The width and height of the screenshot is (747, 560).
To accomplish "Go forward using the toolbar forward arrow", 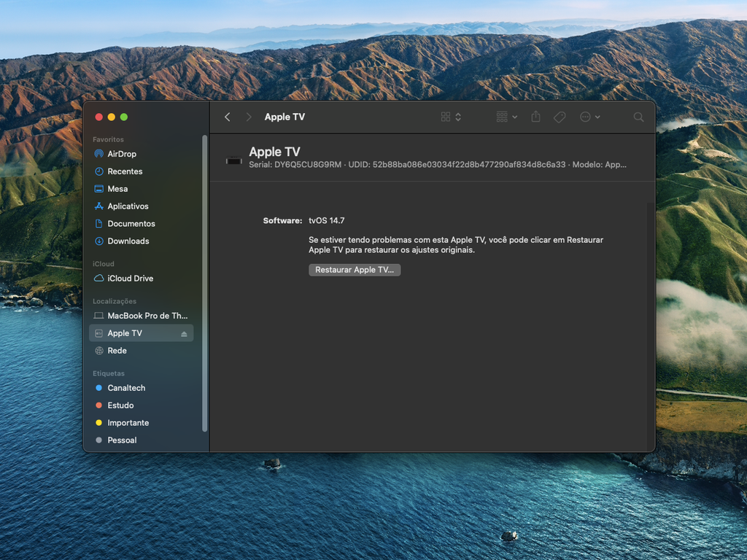I will pyautogui.click(x=248, y=117).
